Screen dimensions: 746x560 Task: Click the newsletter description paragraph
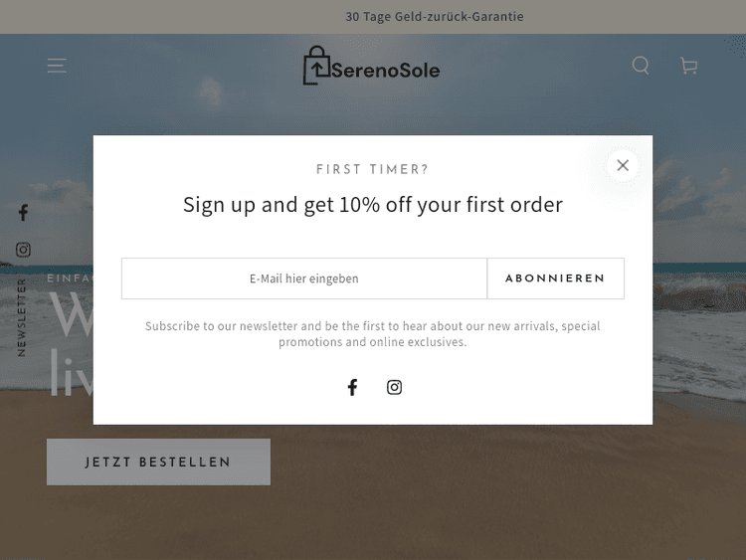tap(373, 333)
